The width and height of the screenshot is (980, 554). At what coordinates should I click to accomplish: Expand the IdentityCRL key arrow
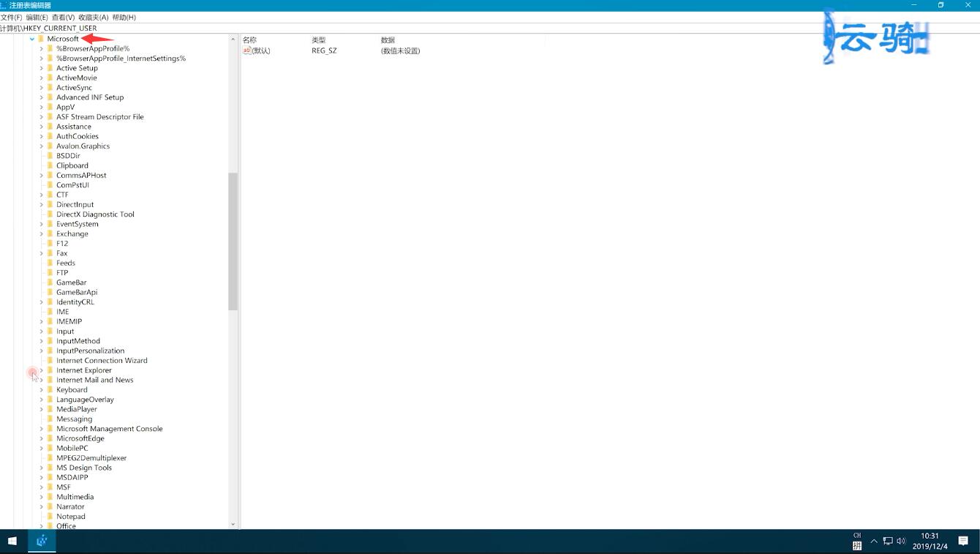[x=41, y=302]
